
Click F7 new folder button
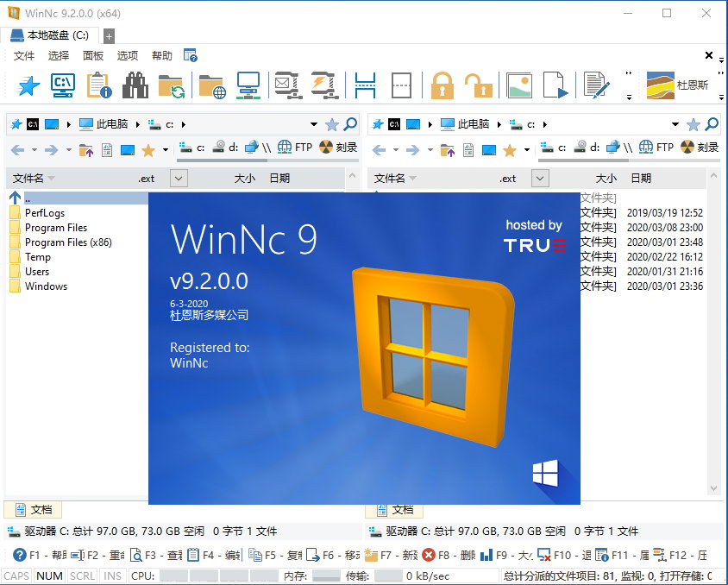coord(391,555)
